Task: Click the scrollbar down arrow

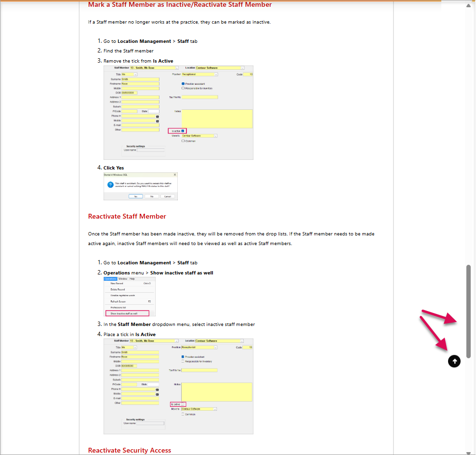Action: tap(468, 453)
